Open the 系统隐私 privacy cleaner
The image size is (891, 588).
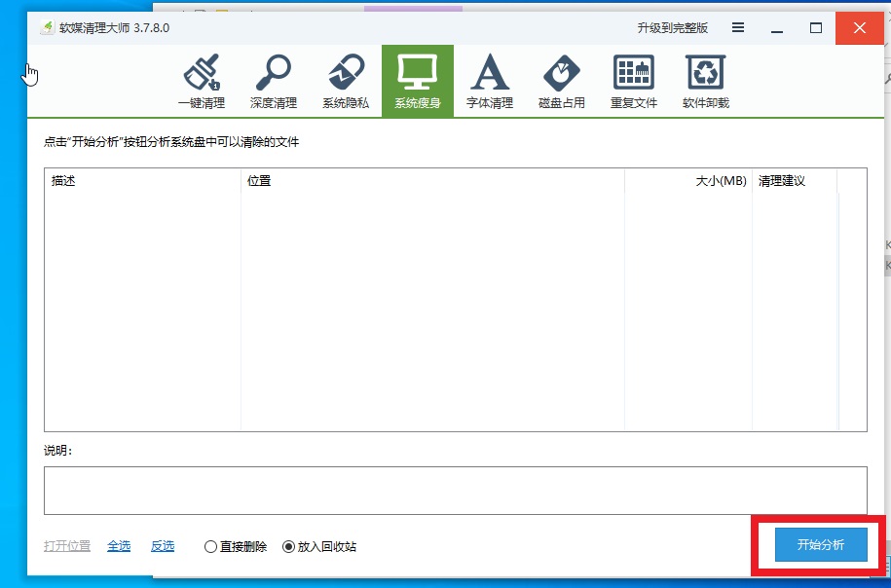(346, 82)
